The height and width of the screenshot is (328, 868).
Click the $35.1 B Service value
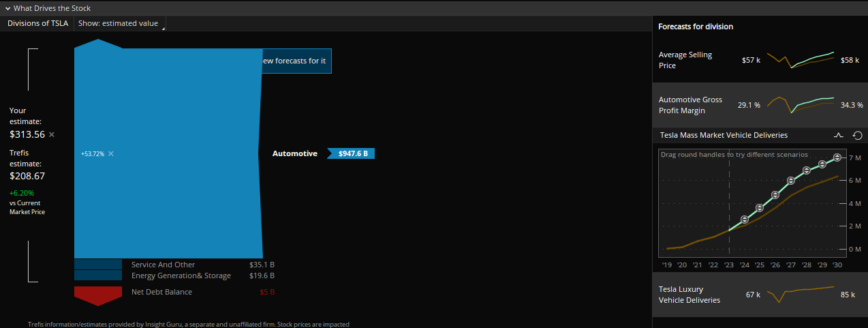(x=262, y=265)
